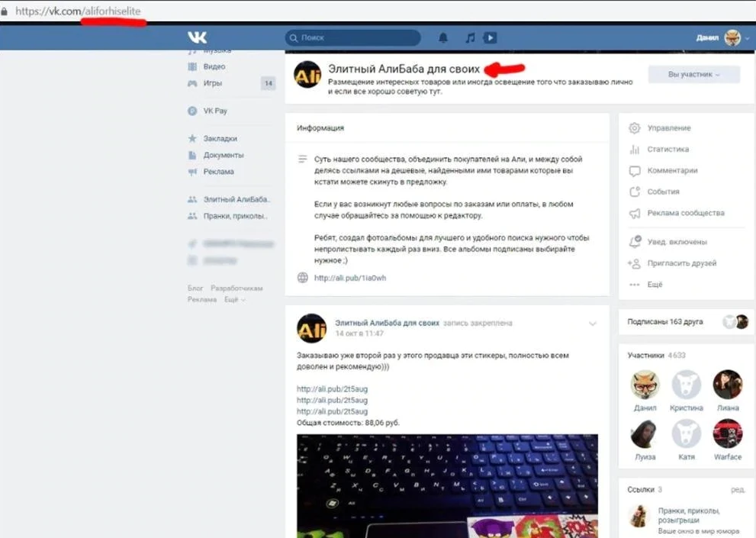Click the megaphone icon beside sidebar Реклама
Viewport: 756px width, 538px height.
[x=192, y=172]
